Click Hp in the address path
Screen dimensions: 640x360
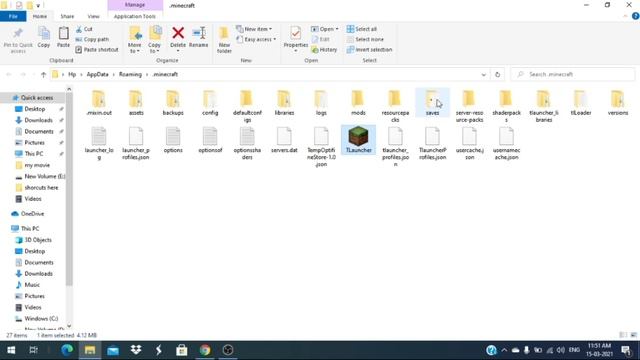pyautogui.click(x=72, y=74)
